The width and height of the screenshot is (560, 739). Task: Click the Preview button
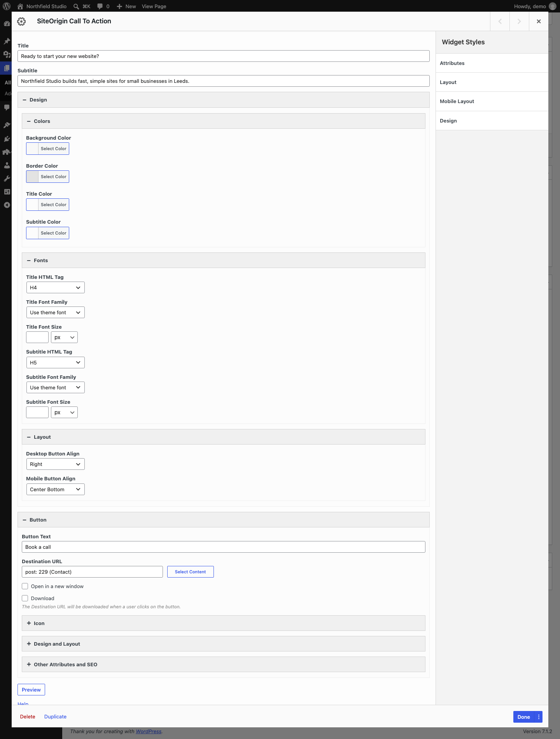coord(31,690)
